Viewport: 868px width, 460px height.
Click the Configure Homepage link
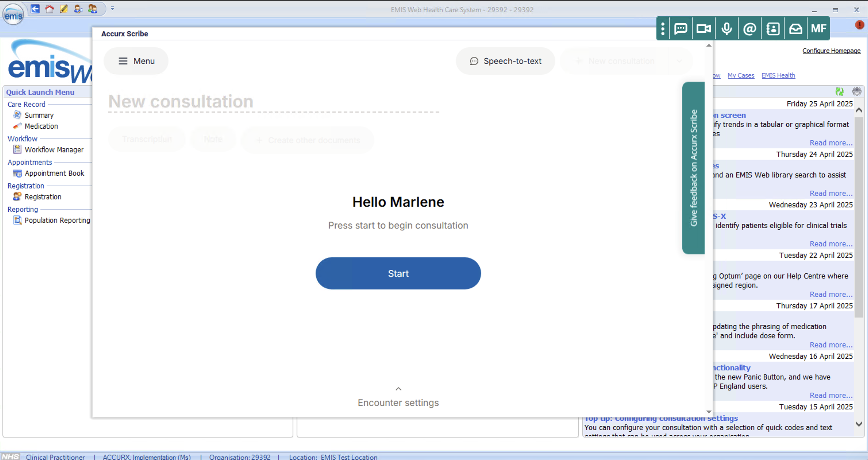[x=831, y=51]
